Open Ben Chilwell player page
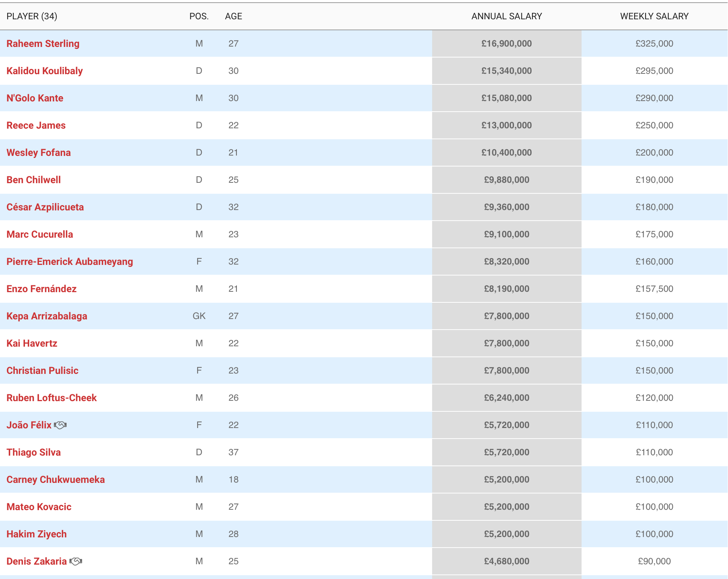 [34, 180]
